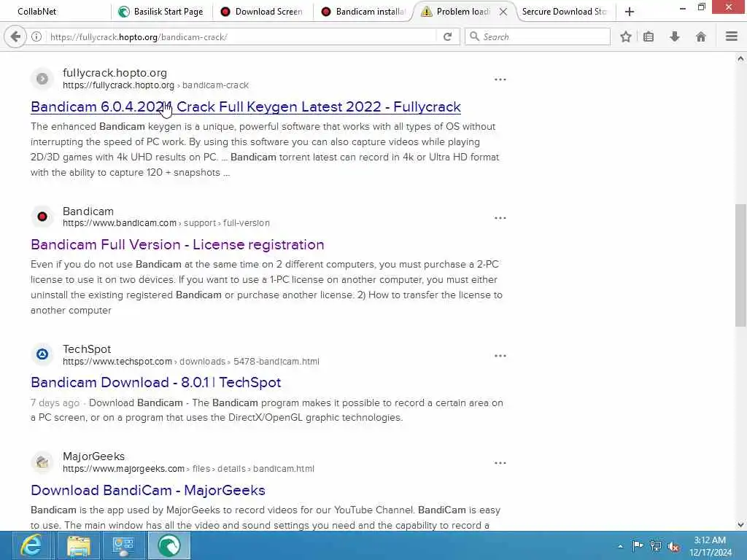Open options for the fullycrack.hopto.org result
Screen dimensions: 747x560
click(x=500, y=79)
